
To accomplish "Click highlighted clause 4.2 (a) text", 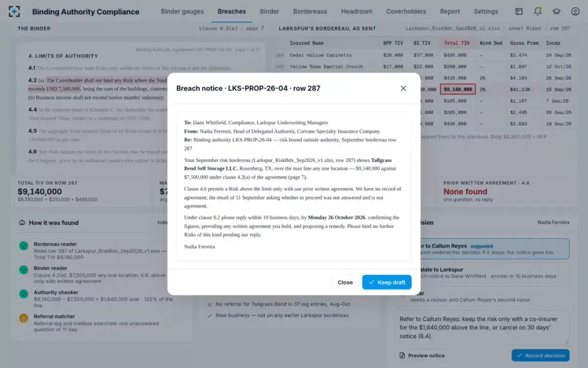I will point(98,85).
